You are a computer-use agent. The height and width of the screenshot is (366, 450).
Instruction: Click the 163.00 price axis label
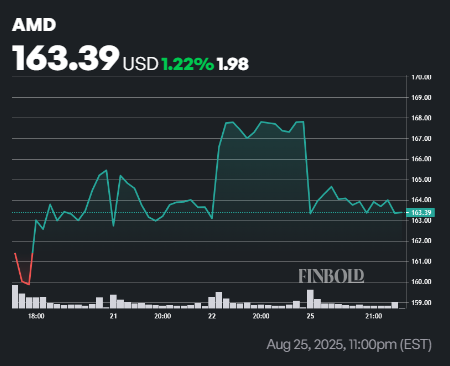(421, 221)
